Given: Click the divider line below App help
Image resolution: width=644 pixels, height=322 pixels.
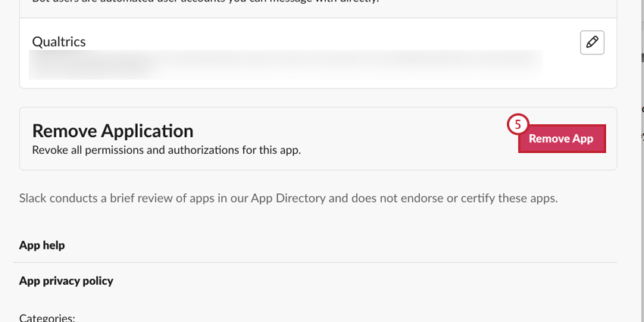Looking at the screenshot, I should (315, 262).
